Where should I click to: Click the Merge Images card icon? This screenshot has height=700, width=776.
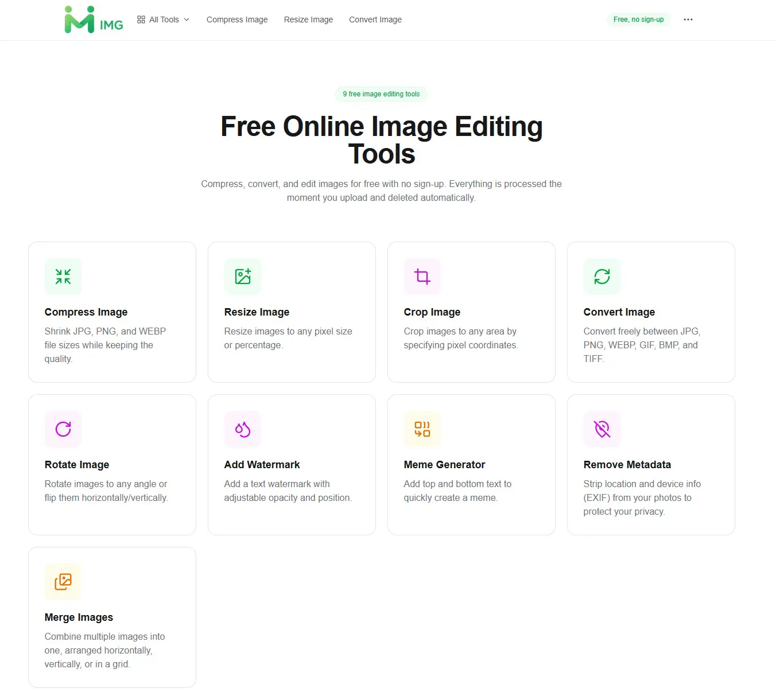(x=63, y=582)
